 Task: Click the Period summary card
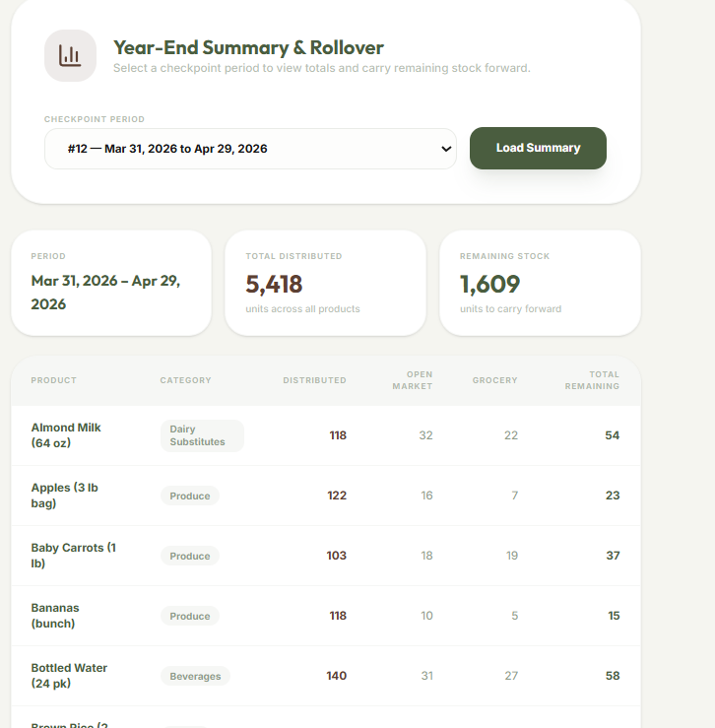pos(111,283)
